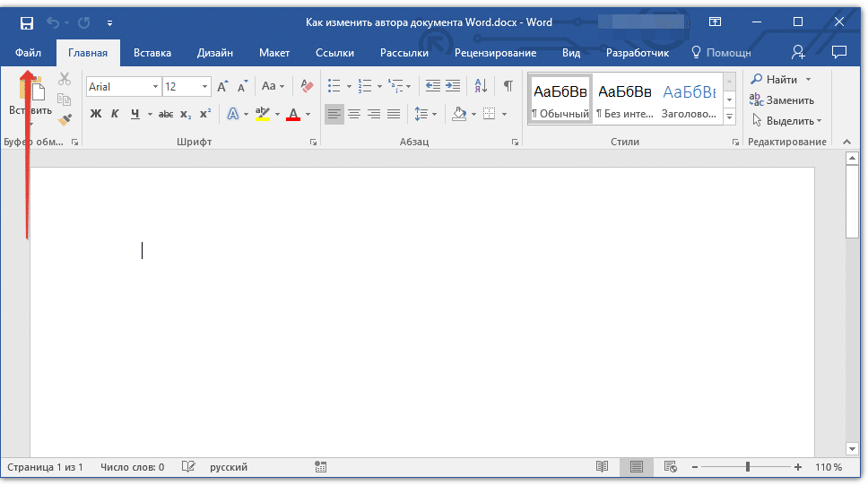This screenshot has height=485, width=868.
Task: Open Customize Quick Access Toolbar arrow
Action: point(109,23)
